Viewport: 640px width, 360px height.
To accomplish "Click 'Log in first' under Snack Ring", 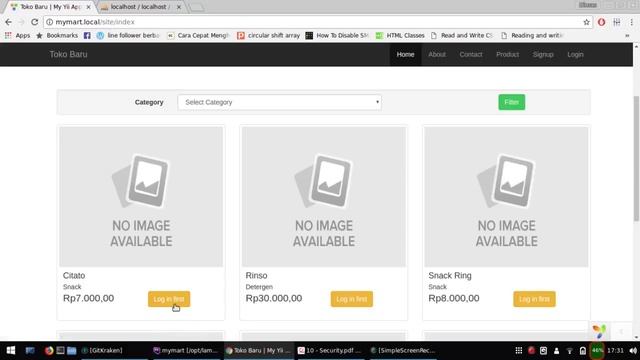I will [x=534, y=299].
